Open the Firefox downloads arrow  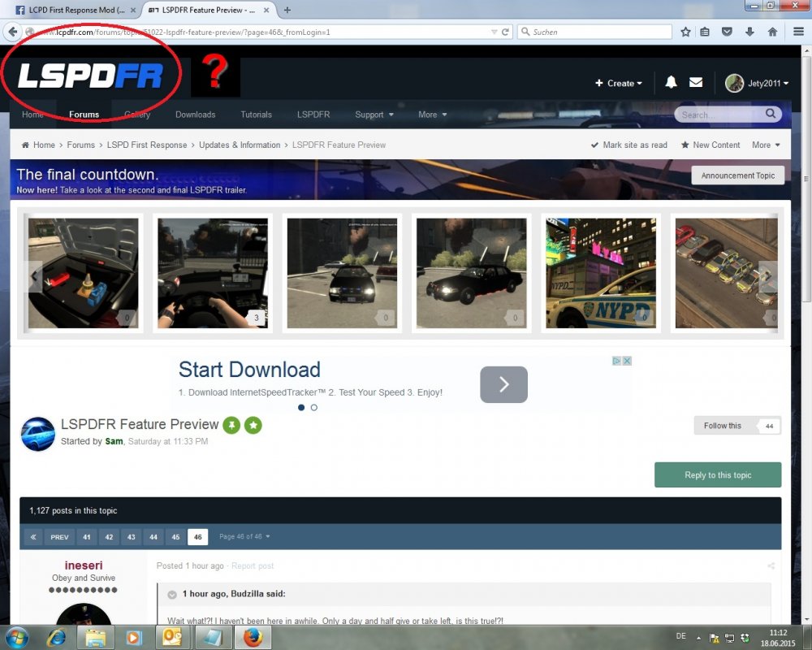749,32
